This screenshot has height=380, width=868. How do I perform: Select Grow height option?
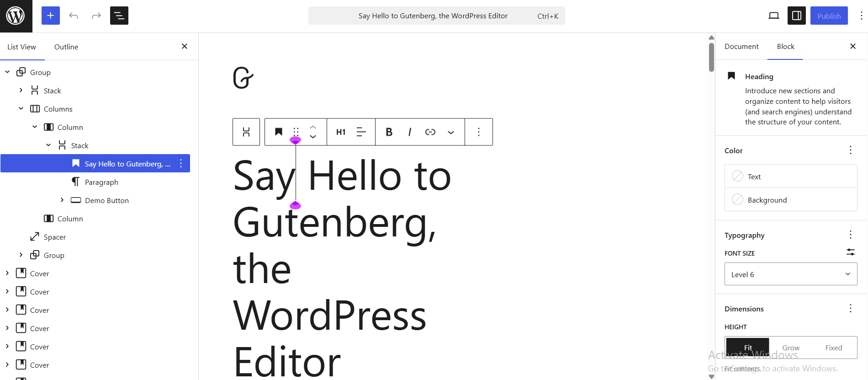[x=791, y=348]
